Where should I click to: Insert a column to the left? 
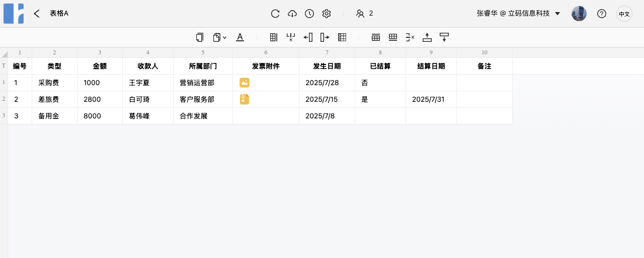[308, 37]
